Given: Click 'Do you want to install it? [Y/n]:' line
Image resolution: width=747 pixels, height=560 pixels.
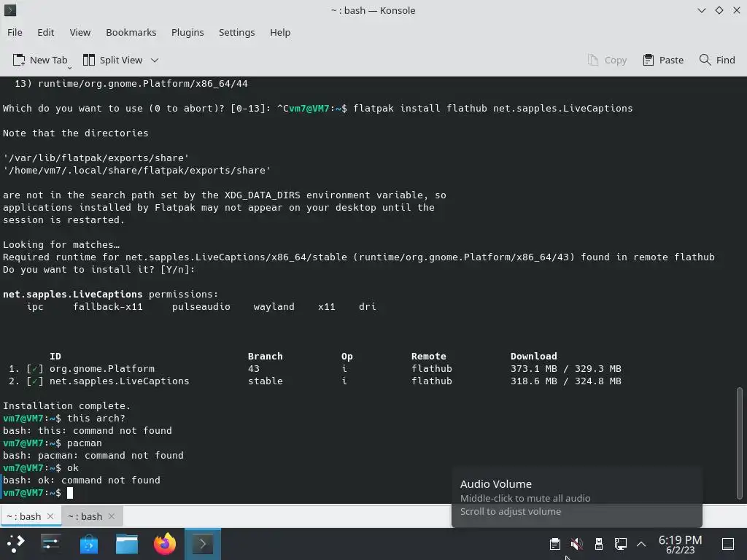Looking at the screenshot, I should pyautogui.click(x=99, y=270).
